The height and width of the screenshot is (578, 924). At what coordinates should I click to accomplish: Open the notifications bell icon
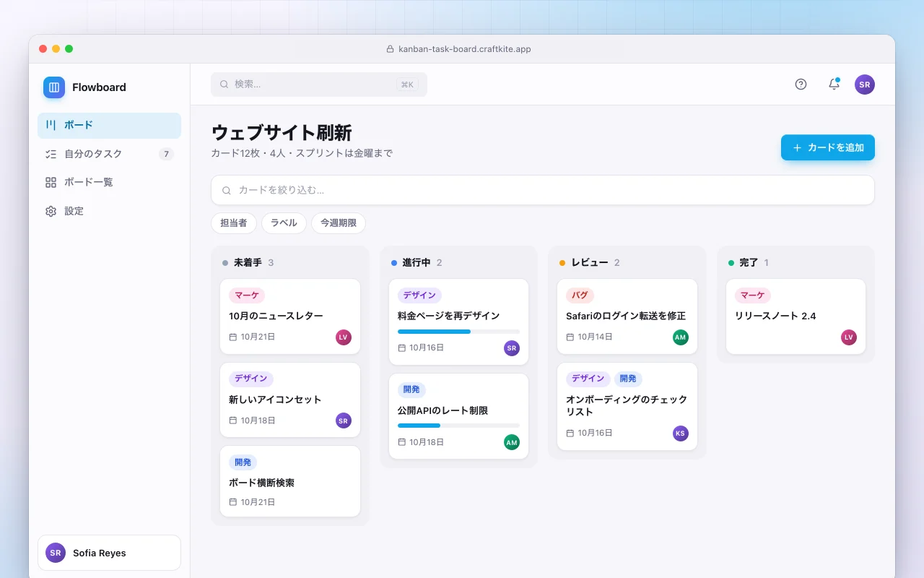(834, 84)
